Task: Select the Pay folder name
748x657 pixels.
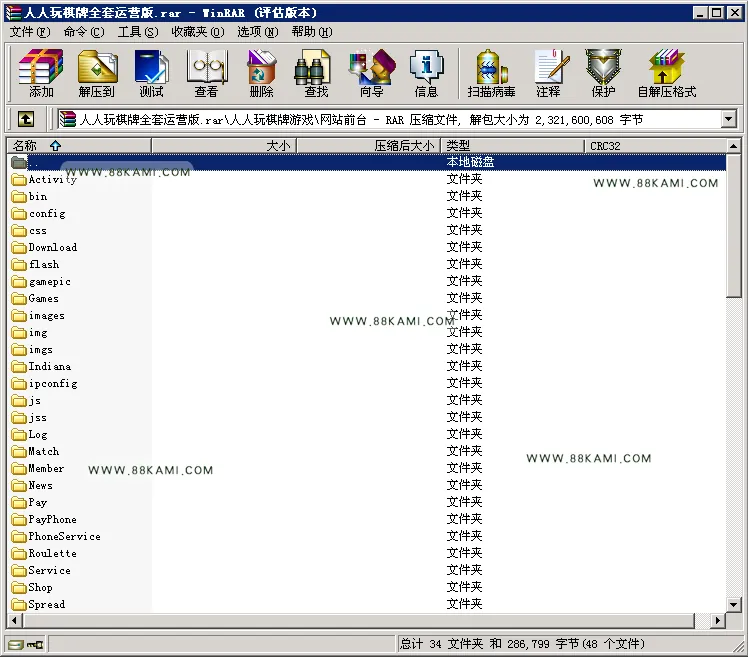Action: click(37, 502)
